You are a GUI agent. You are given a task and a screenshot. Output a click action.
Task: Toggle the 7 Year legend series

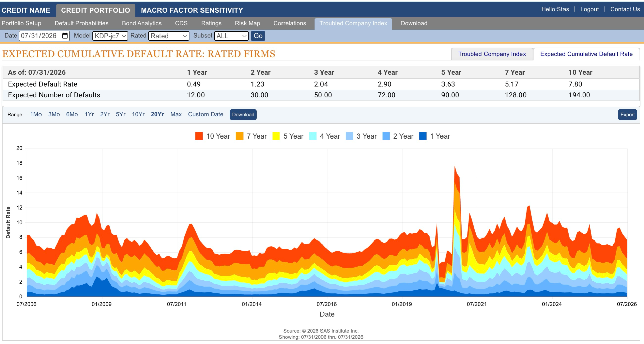tap(251, 136)
